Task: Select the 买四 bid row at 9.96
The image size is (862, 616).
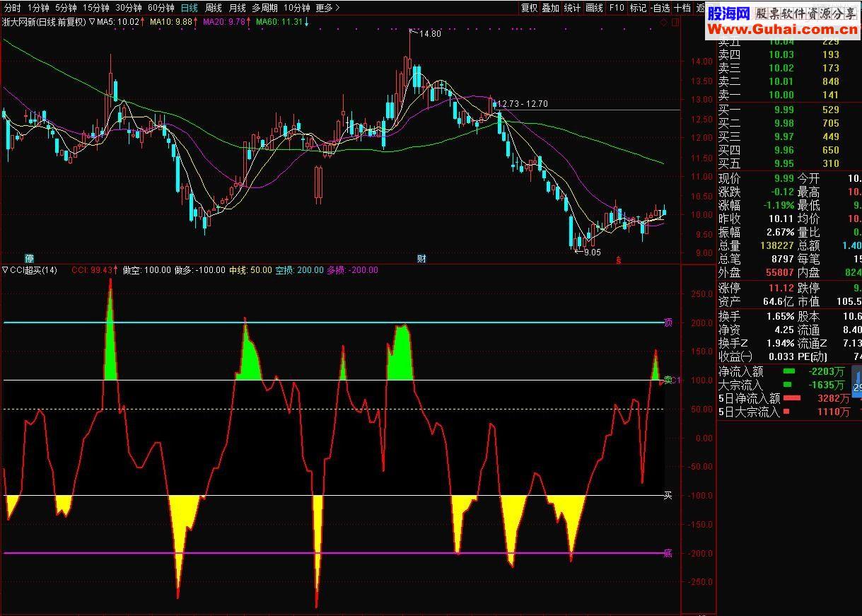Action: pos(788,150)
